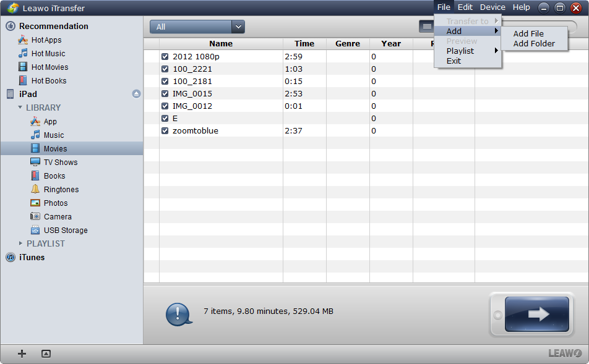This screenshot has width=589, height=364.
Task: Open the Help menu
Action: coord(522,7)
